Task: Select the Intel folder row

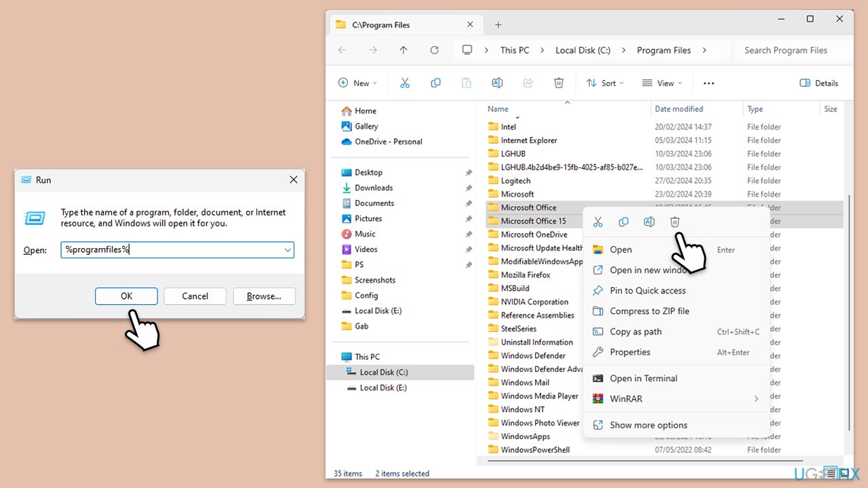Action: (x=665, y=127)
